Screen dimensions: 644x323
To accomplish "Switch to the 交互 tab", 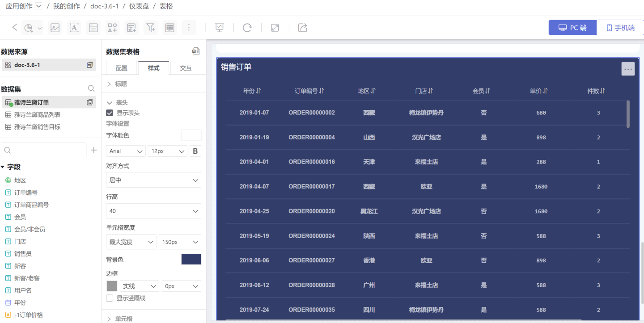I will (186, 68).
